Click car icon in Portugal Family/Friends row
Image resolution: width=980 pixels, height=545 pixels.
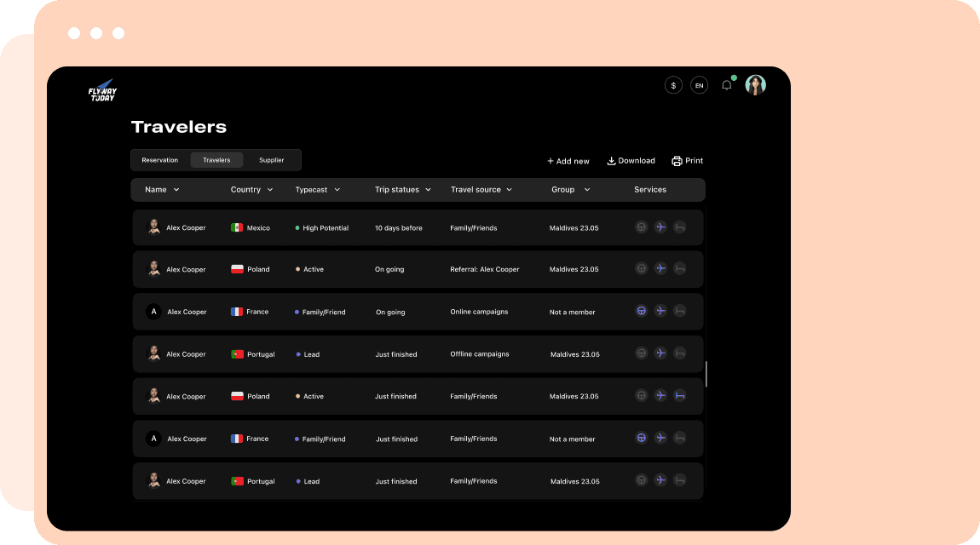click(x=641, y=480)
